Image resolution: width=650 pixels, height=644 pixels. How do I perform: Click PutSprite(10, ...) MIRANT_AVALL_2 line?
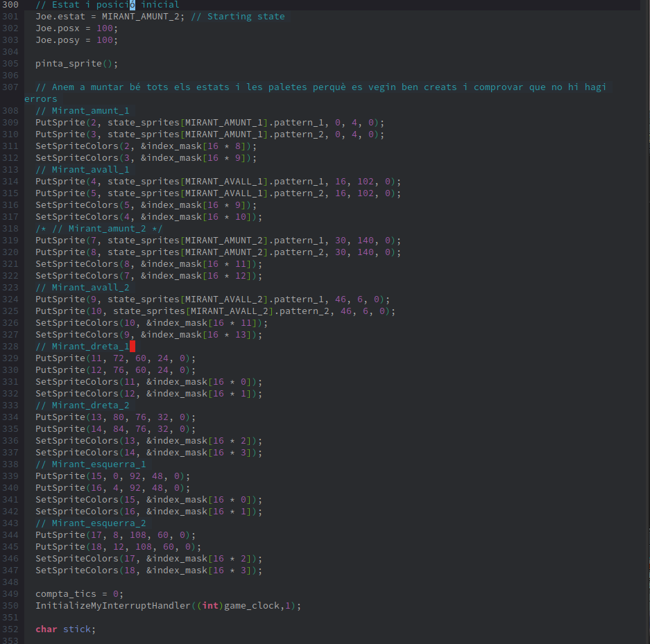216,311
